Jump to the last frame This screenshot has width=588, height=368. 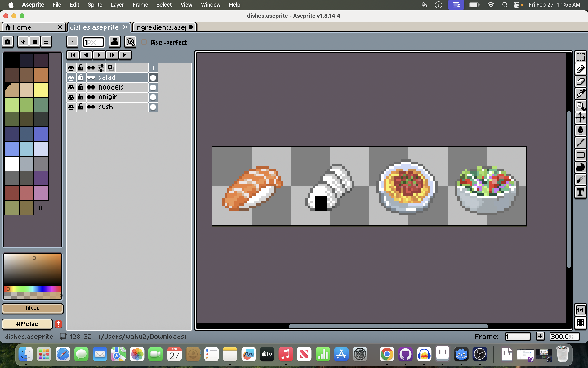point(125,55)
